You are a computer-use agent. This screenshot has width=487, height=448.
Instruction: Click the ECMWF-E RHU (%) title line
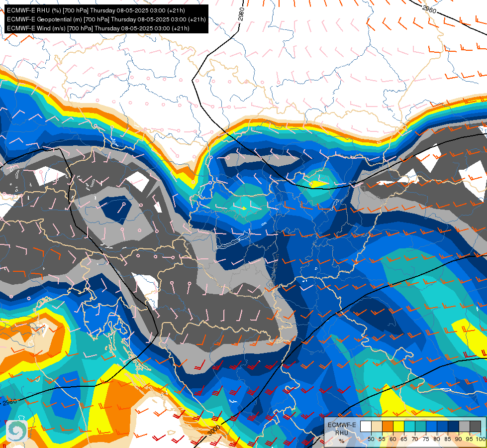[96, 10]
